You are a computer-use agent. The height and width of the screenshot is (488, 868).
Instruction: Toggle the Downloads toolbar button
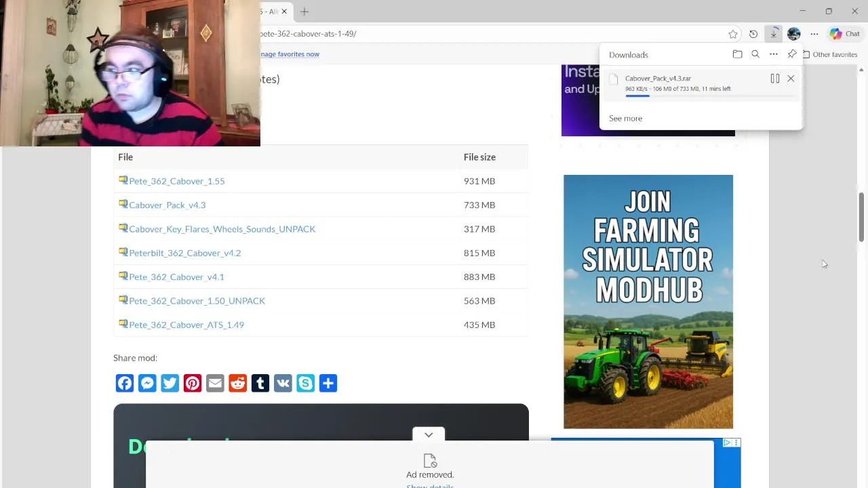774,34
